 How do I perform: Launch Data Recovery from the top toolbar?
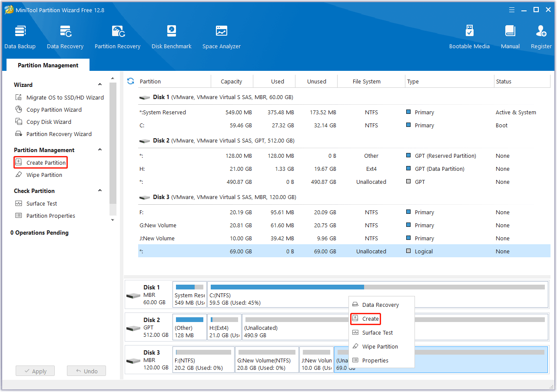point(65,37)
